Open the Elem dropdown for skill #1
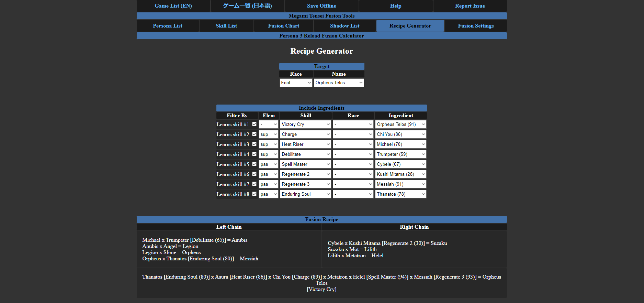 point(269,125)
